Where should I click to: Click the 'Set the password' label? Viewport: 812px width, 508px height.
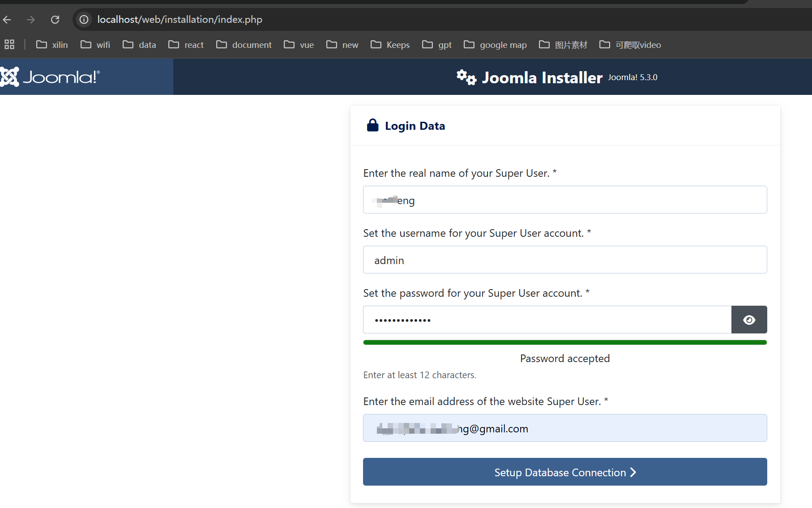click(x=476, y=293)
